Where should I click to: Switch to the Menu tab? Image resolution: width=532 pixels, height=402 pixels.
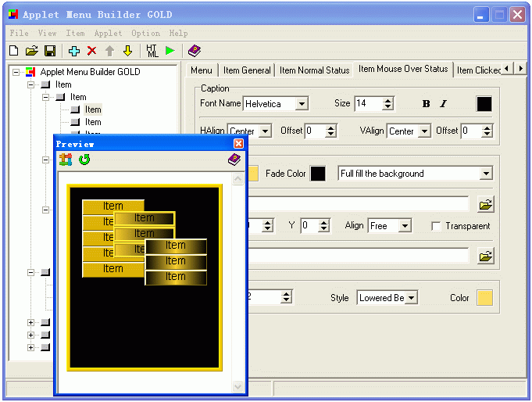[202, 70]
